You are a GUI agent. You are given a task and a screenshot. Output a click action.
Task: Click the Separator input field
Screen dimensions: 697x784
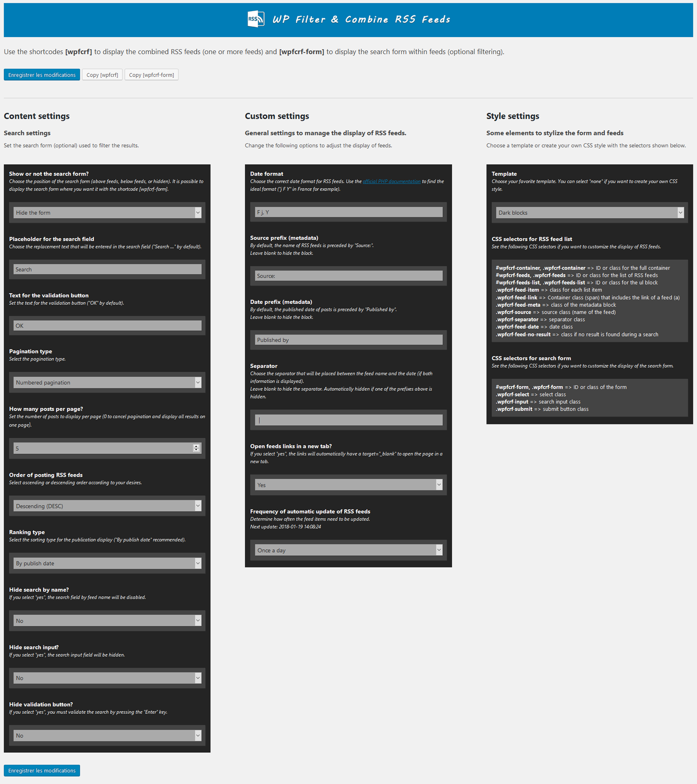point(348,420)
